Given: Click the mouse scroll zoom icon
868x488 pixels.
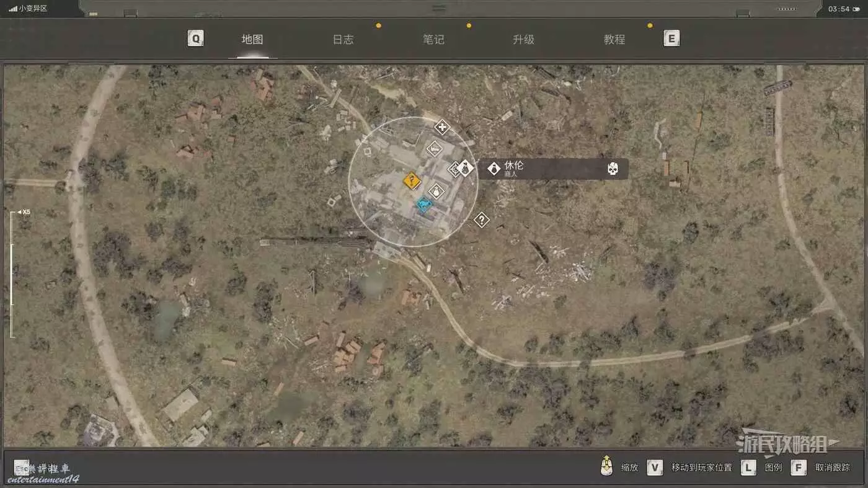Looking at the screenshot, I should pos(607,467).
